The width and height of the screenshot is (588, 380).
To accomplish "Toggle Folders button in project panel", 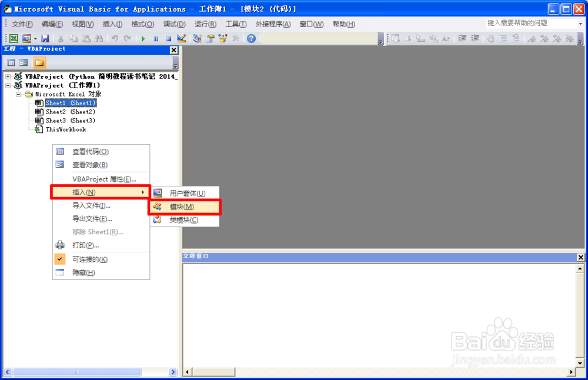I will (39, 62).
